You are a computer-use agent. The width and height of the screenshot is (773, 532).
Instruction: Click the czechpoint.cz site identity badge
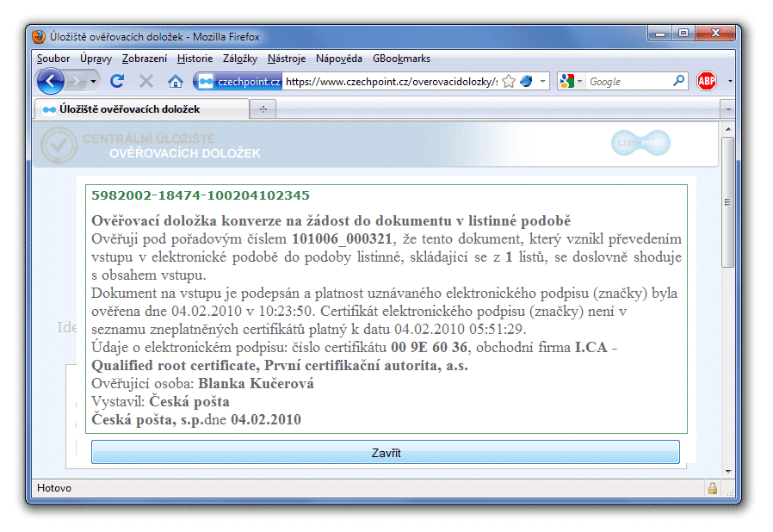(x=239, y=82)
